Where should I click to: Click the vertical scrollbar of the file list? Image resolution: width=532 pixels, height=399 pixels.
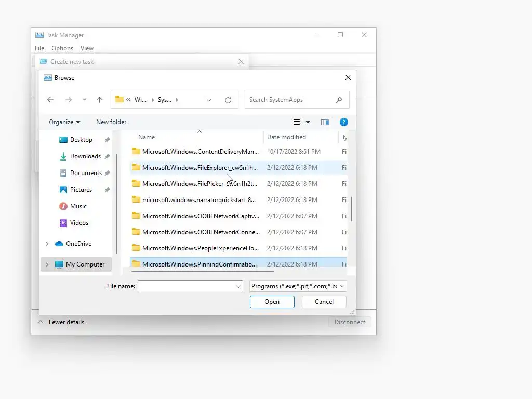[x=352, y=209]
